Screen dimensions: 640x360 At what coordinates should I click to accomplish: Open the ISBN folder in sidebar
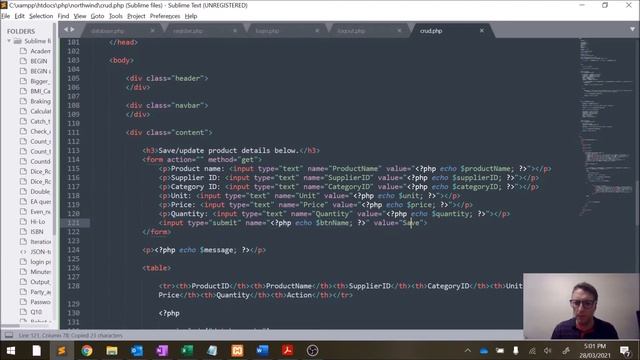point(37,231)
